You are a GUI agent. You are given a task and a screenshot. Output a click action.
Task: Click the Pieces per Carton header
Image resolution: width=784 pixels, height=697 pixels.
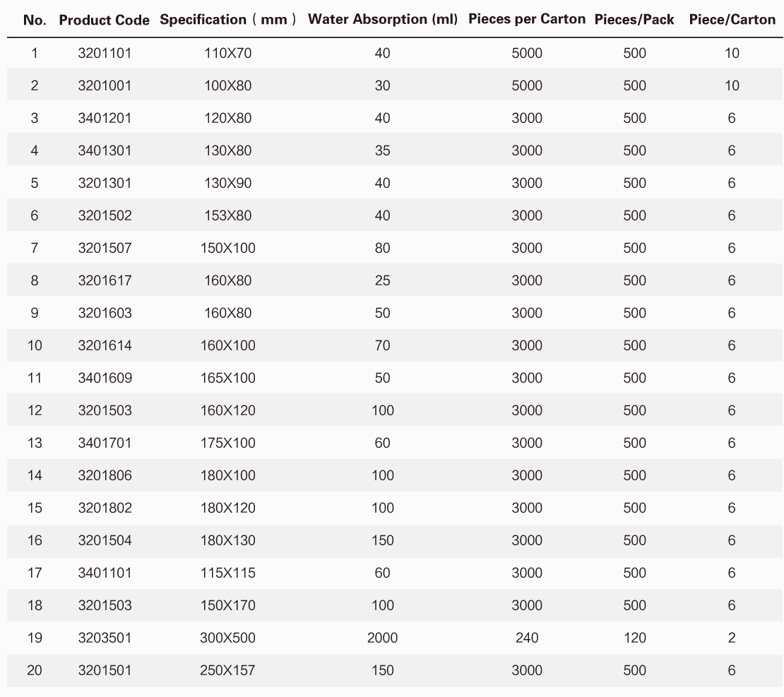[527, 19]
